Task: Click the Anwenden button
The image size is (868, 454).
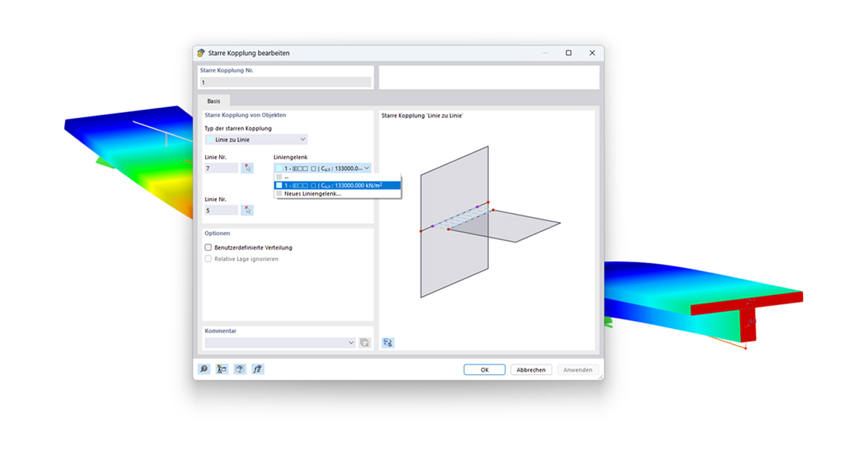Action: coord(578,369)
